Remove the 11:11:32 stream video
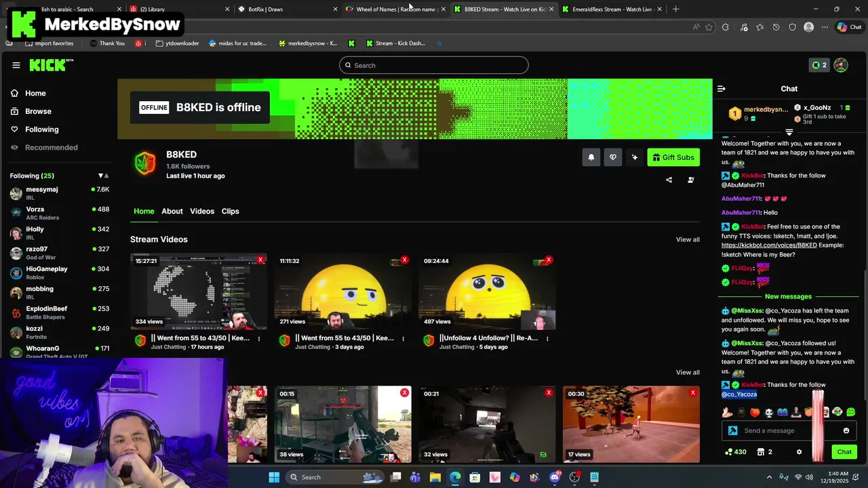Screen dimensions: 868x488 pyautogui.click(x=405, y=260)
